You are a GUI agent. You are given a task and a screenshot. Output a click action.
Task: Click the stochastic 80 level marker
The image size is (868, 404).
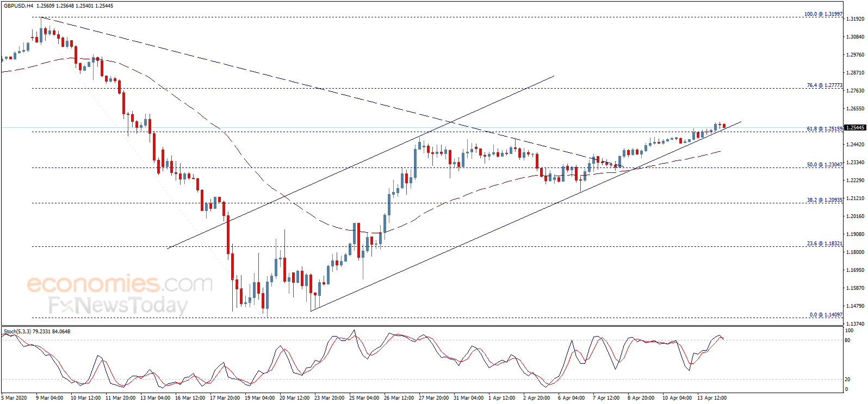pos(847,340)
